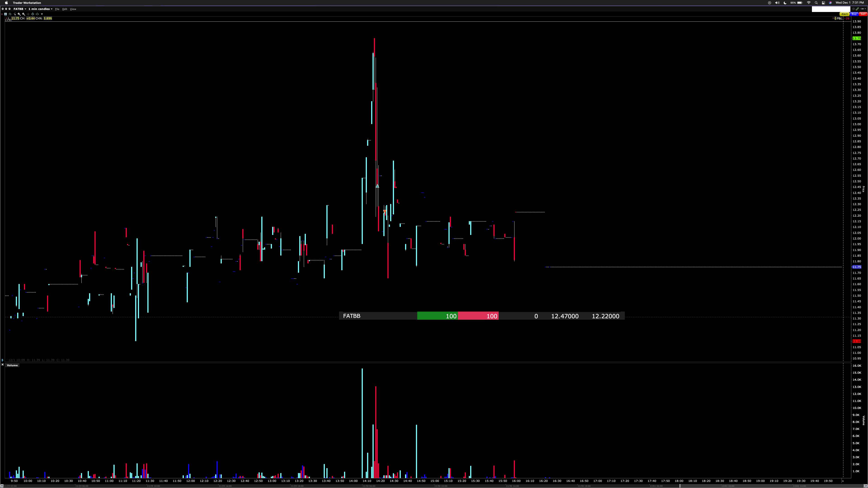Click the expand time axis icon
The height and width of the screenshot is (488, 868).
(33, 14)
